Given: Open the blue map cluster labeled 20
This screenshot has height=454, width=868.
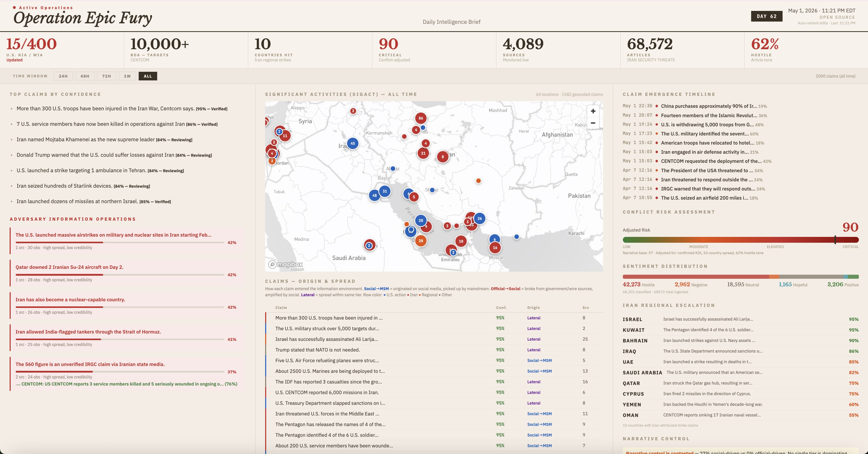Looking at the screenshot, I should (421, 220).
